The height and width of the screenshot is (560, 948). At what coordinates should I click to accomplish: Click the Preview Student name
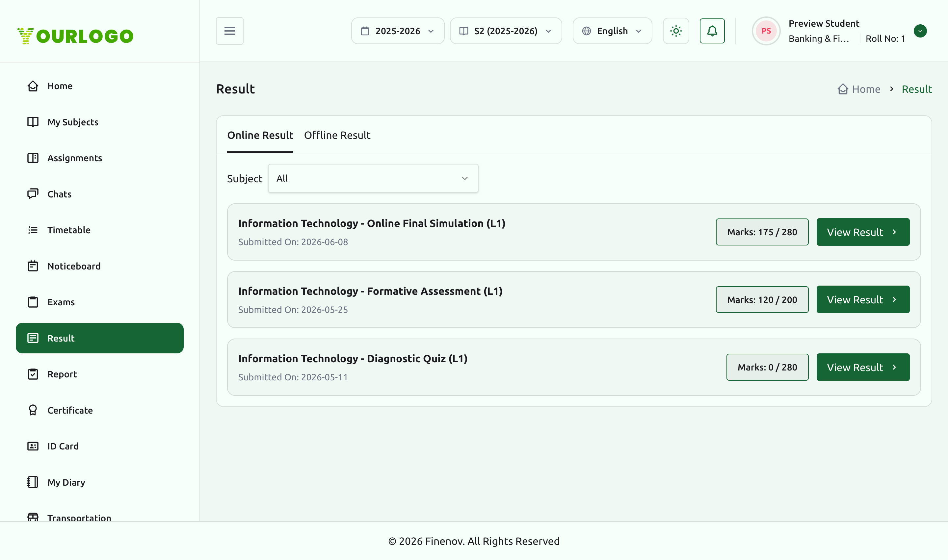824,23
